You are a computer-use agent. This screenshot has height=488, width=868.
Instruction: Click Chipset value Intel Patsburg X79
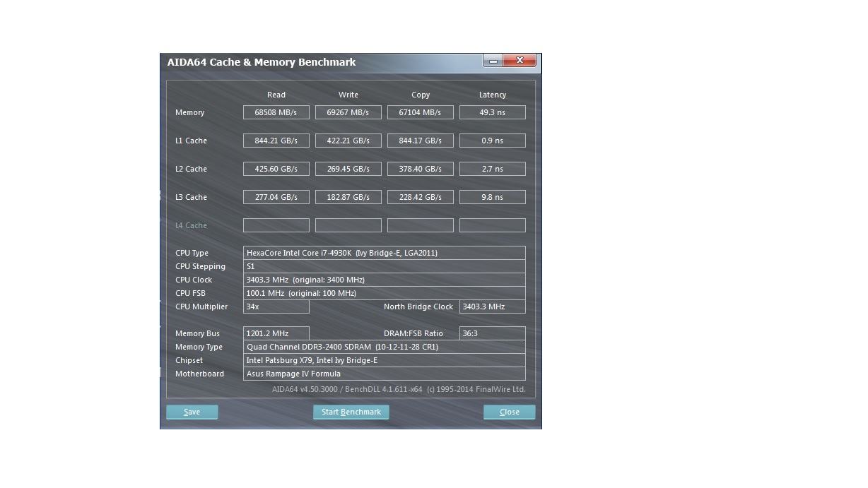pyautogui.click(x=385, y=360)
